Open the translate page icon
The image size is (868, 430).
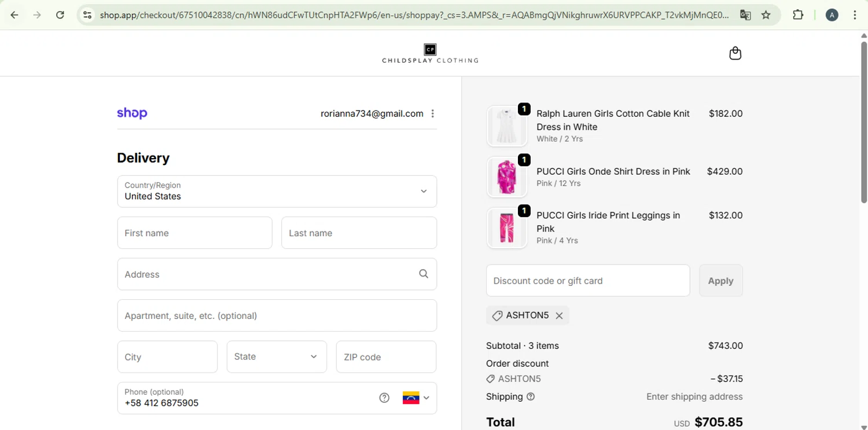coord(745,15)
